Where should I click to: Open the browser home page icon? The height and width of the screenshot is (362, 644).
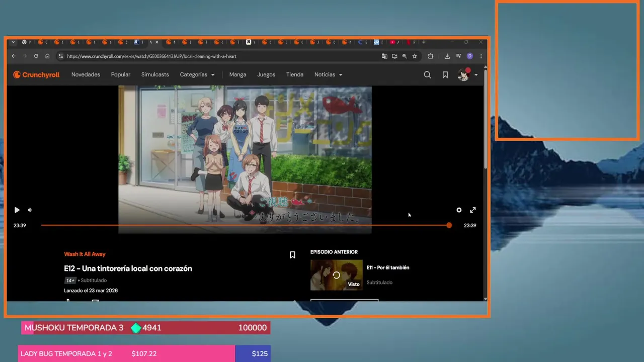47,56
